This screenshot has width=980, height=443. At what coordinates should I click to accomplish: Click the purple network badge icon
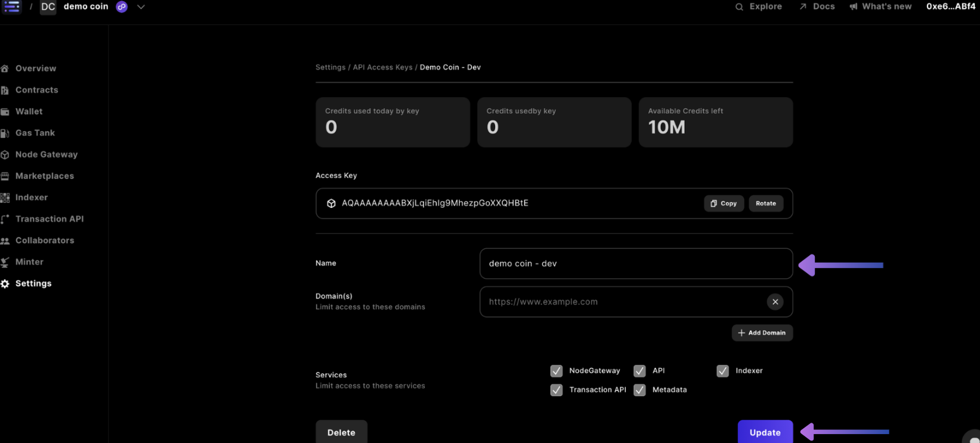(122, 7)
